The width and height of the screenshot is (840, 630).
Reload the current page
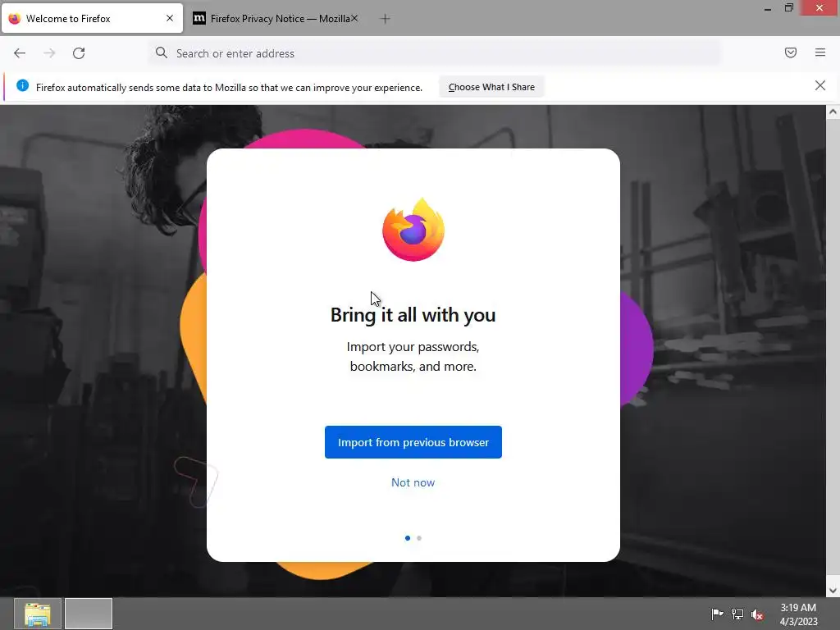tap(79, 53)
